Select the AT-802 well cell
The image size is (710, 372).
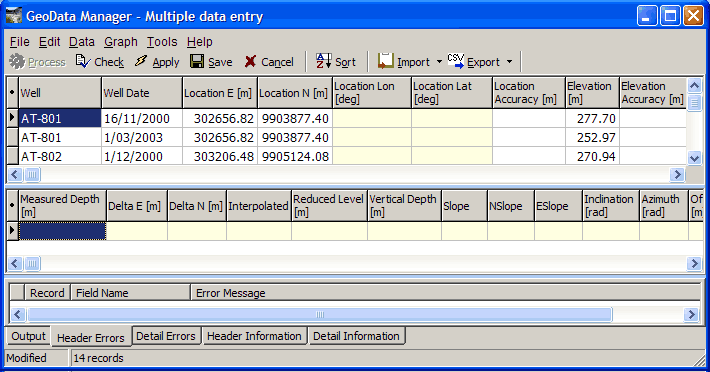coord(60,157)
